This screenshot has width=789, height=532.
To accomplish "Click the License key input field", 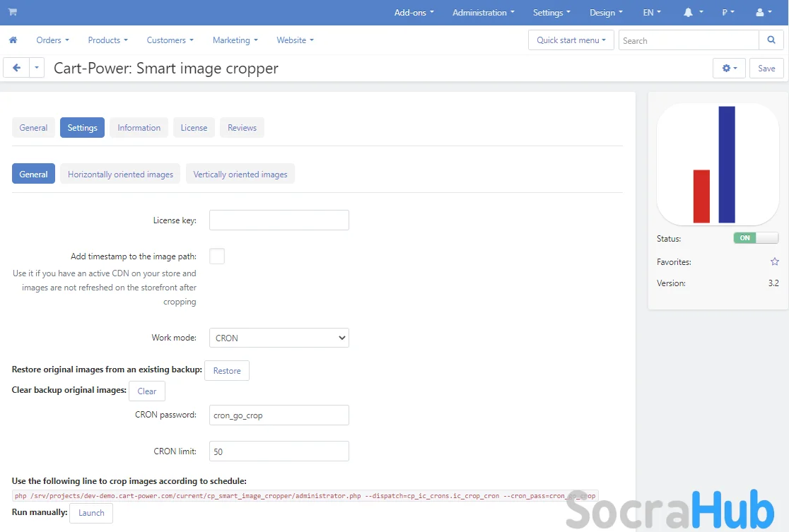I will [279, 220].
